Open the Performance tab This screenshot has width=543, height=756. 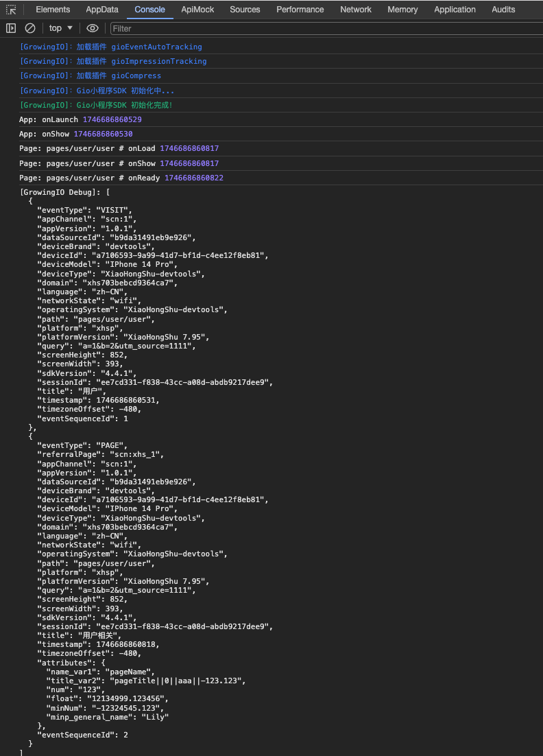point(300,10)
